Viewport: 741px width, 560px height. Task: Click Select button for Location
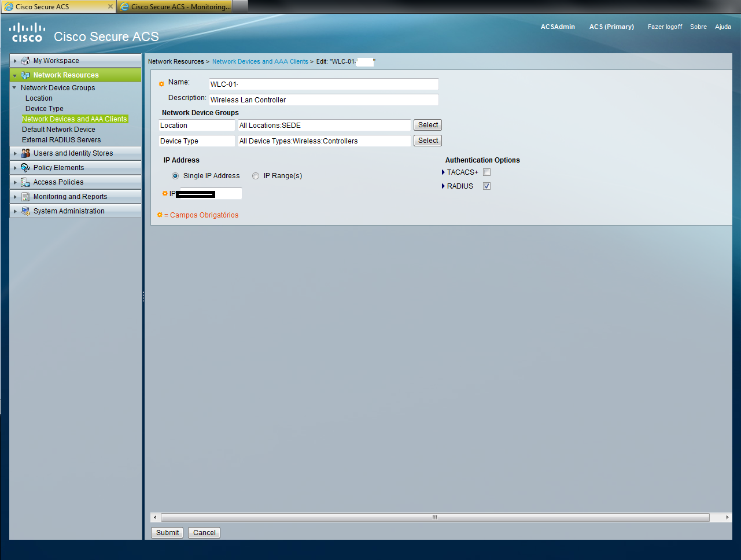click(x=428, y=125)
